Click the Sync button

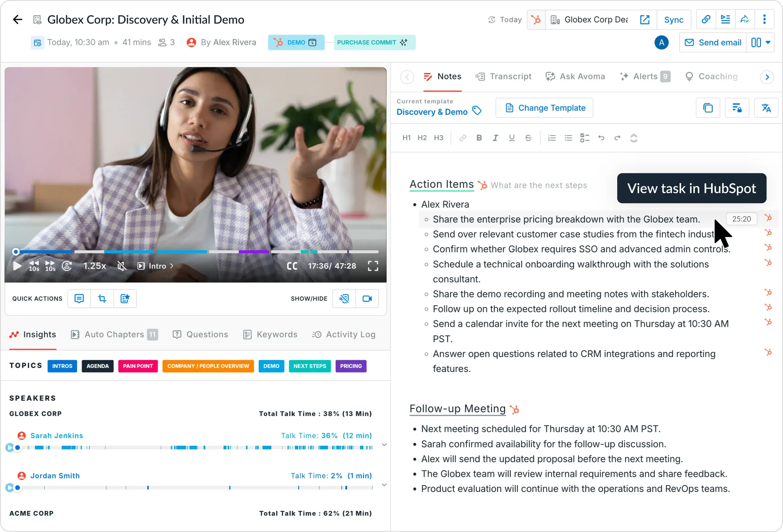tap(674, 20)
